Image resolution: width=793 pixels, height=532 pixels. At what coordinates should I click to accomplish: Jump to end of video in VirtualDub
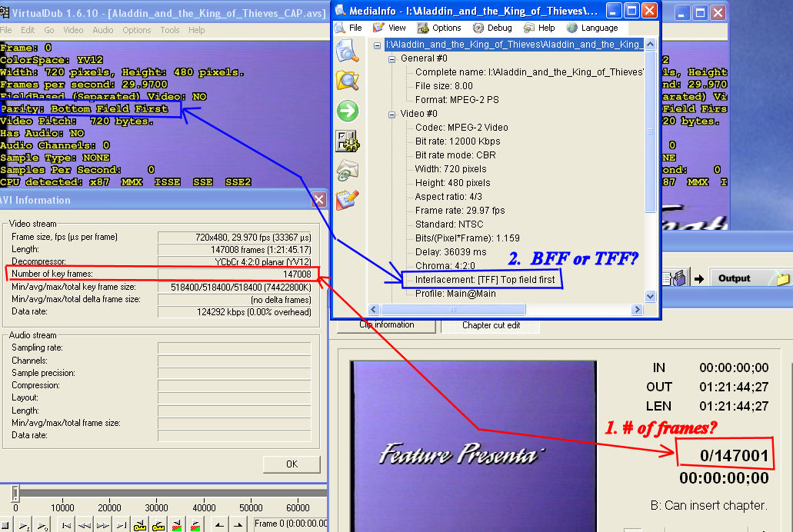tap(122, 526)
